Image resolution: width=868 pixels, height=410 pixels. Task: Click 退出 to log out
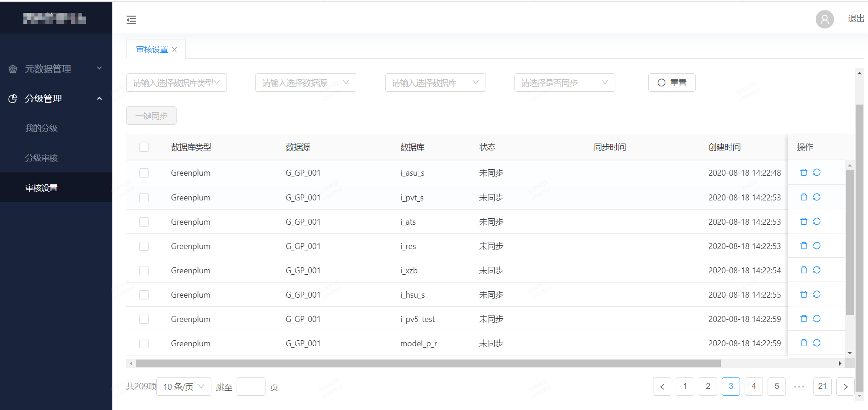pos(856,19)
